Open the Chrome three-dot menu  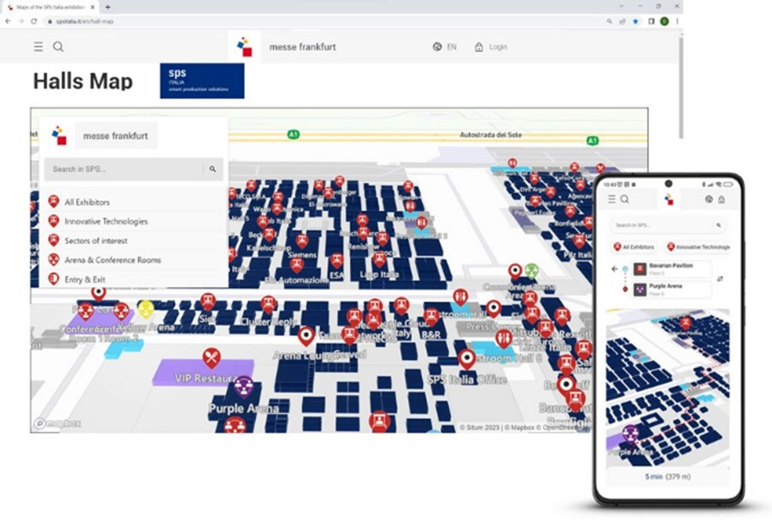(677, 21)
